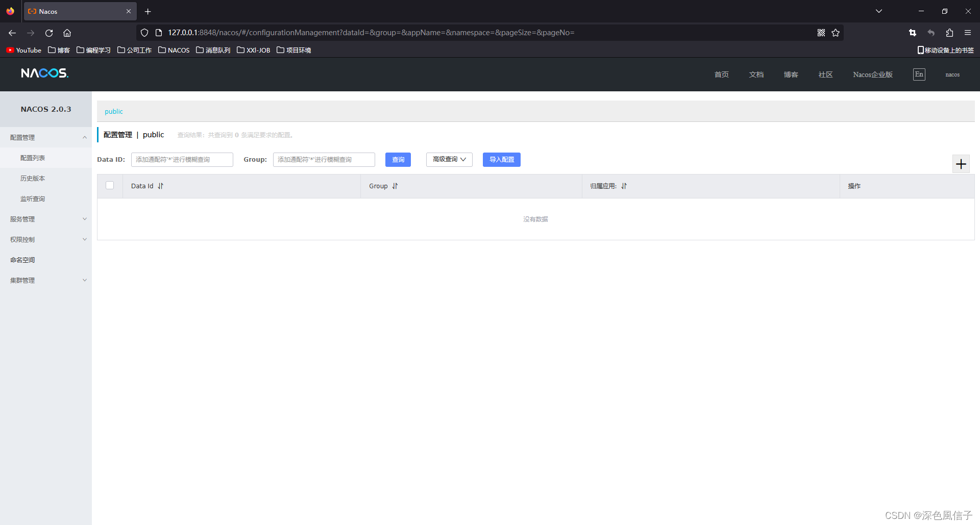This screenshot has width=980, height=525.
Task: Click the browser address bar URL
Action: (371, 33)
